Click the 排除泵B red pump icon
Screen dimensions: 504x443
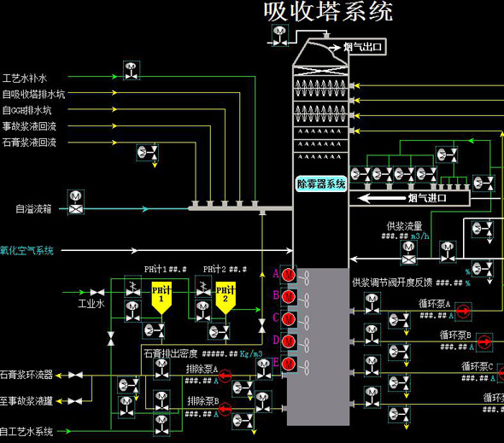point(225,409)
